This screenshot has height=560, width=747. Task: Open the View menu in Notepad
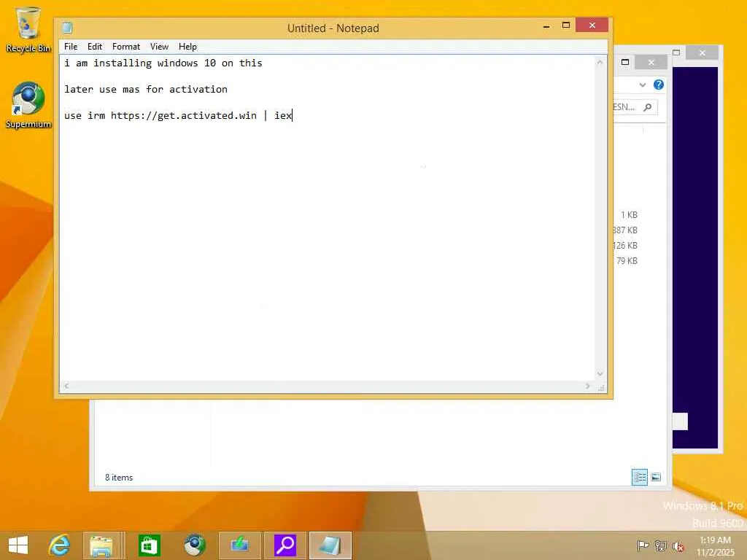159,47
